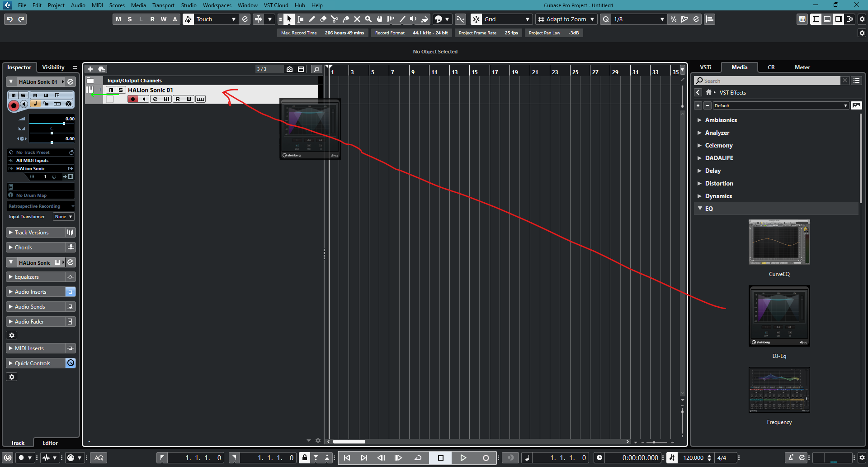Expand the Quick Controls inspector section
868x467 pixels.
pos(36,363)
